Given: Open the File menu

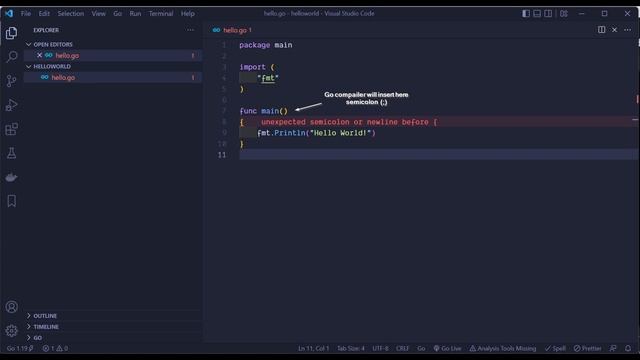Looking at the screenshot, I should tap(26, 13).
